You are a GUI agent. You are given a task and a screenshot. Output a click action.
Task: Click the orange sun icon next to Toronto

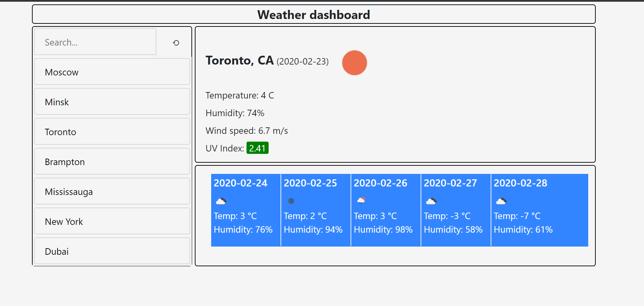(x=354, y=63)
